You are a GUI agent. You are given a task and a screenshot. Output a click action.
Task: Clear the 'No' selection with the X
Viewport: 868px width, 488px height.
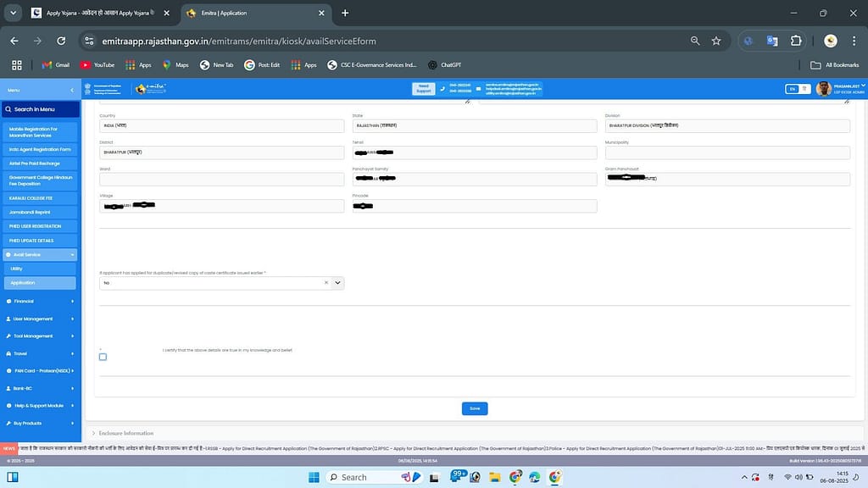(x=326, y=283)
